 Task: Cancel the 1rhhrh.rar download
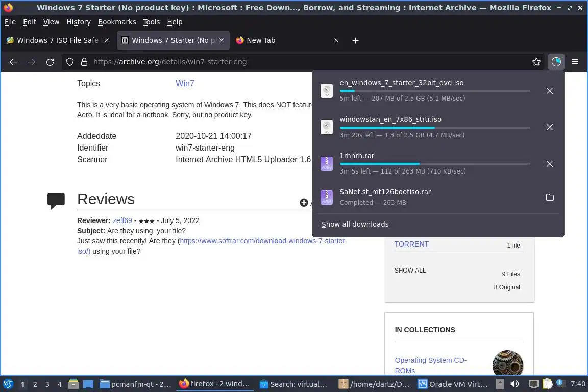click(549, 163)
